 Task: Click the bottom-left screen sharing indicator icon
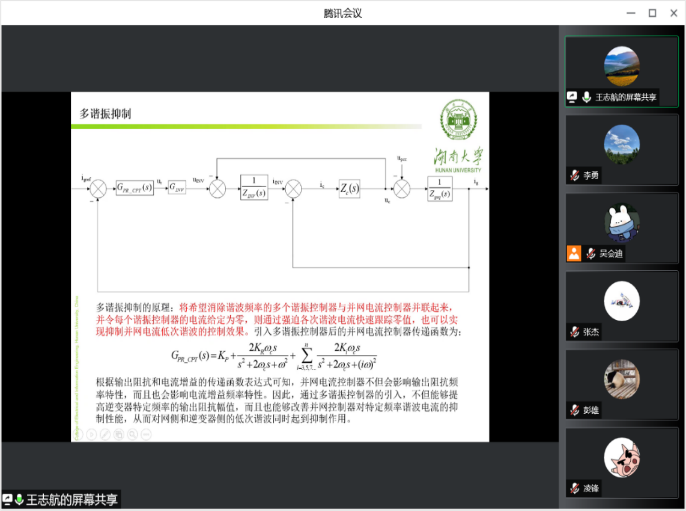pyautogui.click(x=7, y=499)
